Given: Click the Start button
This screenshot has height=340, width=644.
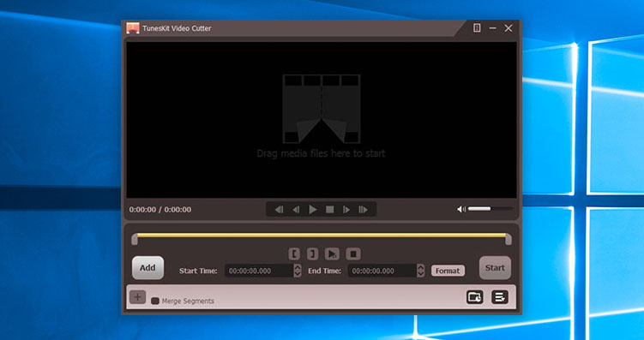Looking at the screenshot, I should [x=495, y=268].
